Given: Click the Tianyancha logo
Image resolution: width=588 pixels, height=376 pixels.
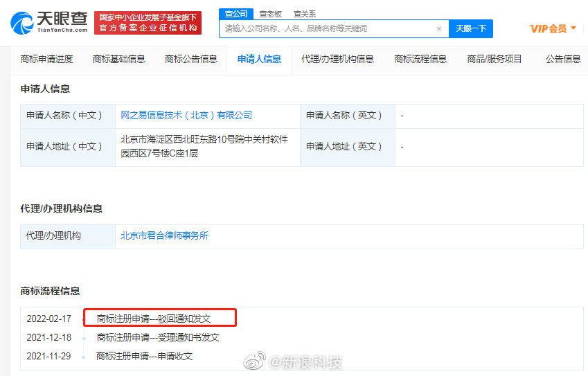Looking at the screenshot, I should click(x=48, y=22).
